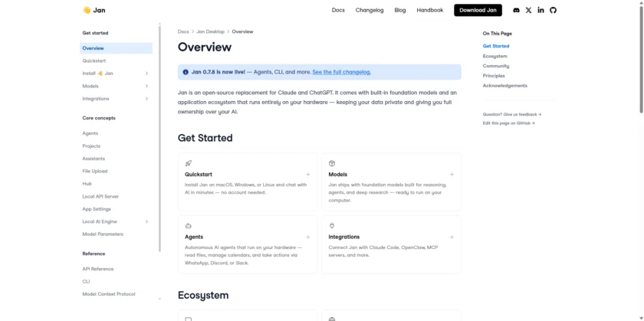This screenshot has height=321, width=644.
Task: Open the GitHub icon in header
Action: pyautogui.click(x=553, y=10)
